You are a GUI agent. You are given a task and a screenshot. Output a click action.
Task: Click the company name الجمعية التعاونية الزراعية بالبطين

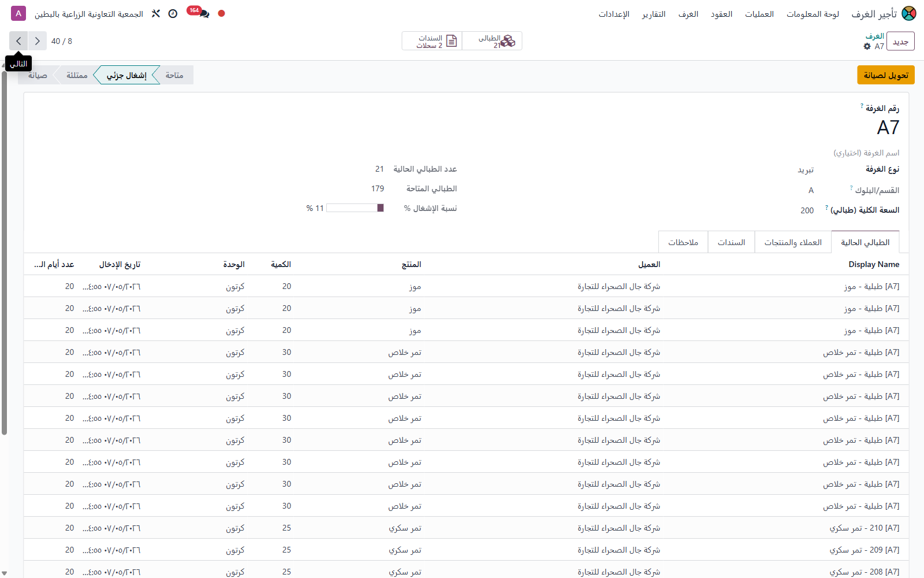(x=89, y=14)
